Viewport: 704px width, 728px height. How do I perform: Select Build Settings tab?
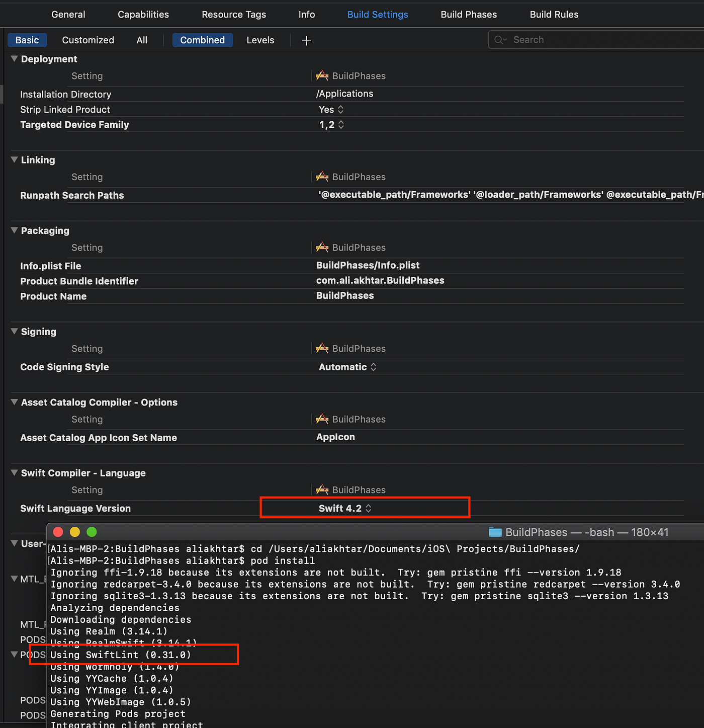pos(378,15)
